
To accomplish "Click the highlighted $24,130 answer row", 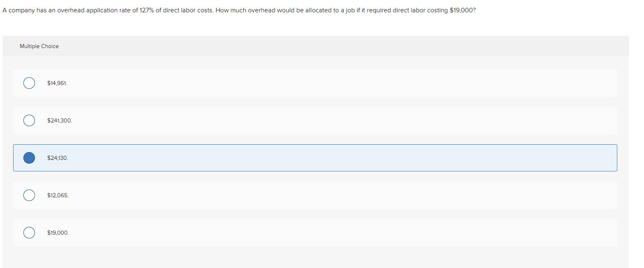I will (x=164, y=157).
